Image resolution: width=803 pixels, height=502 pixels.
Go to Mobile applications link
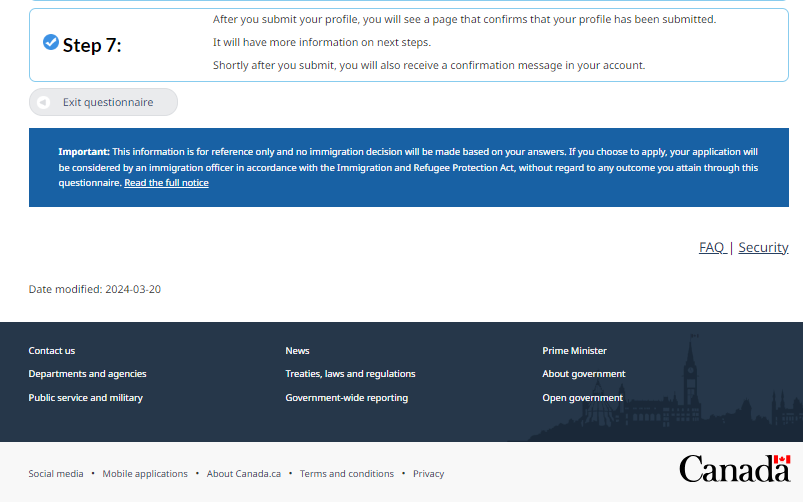coord(145,474)
